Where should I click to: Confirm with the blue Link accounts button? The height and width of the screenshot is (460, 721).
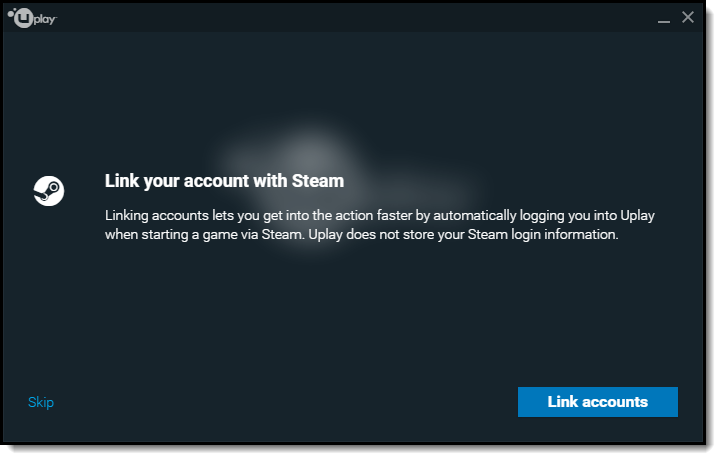[598, 402]
